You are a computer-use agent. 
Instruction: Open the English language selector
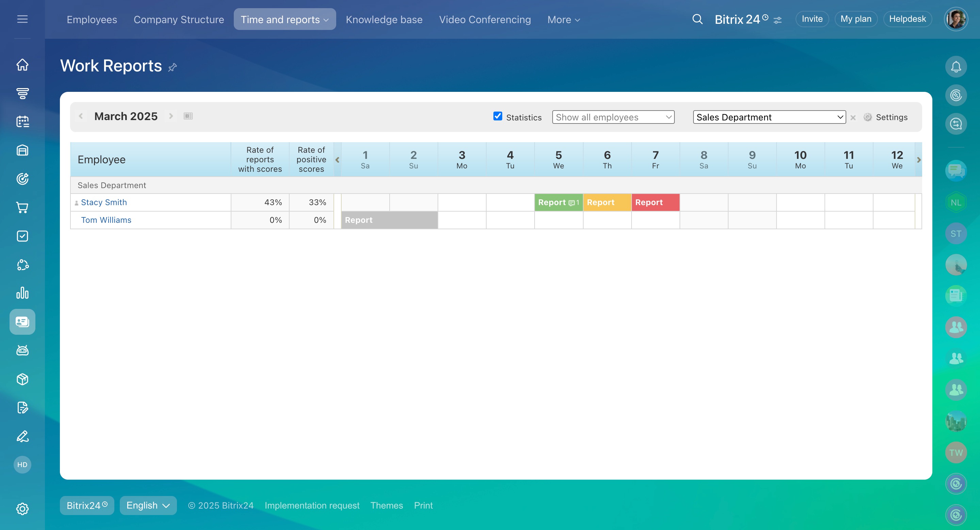click(148, 505)
